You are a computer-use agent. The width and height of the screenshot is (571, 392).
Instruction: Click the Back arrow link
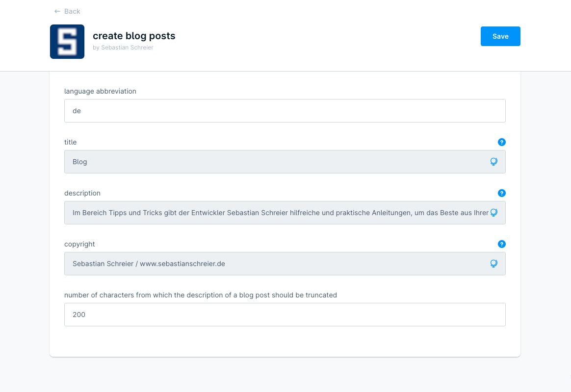(67, 11)
